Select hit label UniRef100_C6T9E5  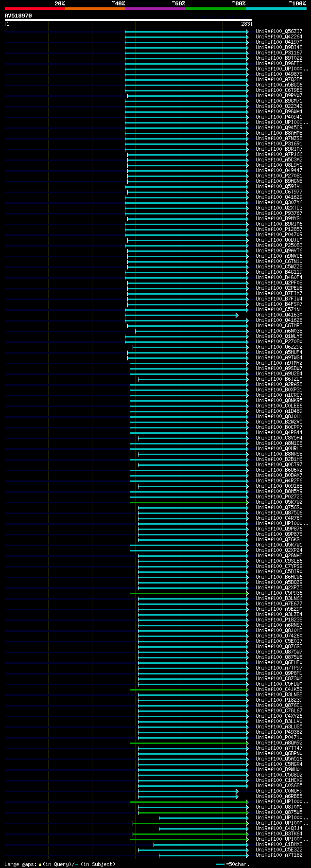pyautogui.click(x=279, y=90)
